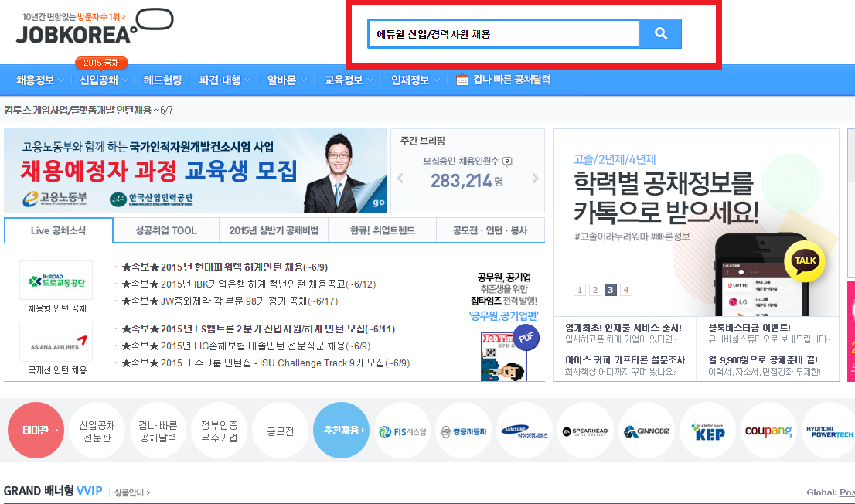The image size is (855, 504).
Task: Open the 겁나 빠른 공채달력 menu link
Action: coord(512,80)
